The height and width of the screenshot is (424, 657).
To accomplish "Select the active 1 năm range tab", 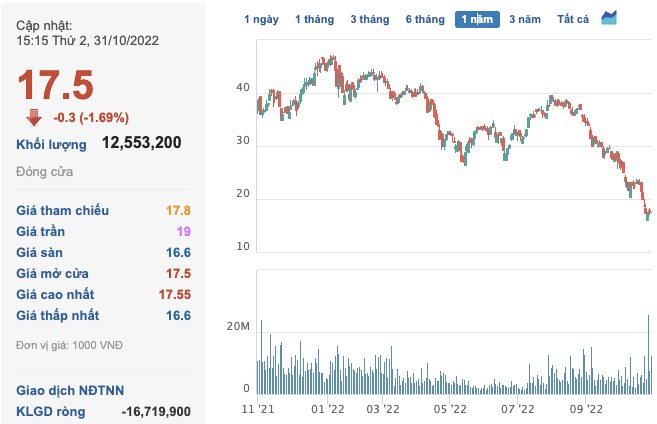I will pyautogui.click(x=476, y=19).
